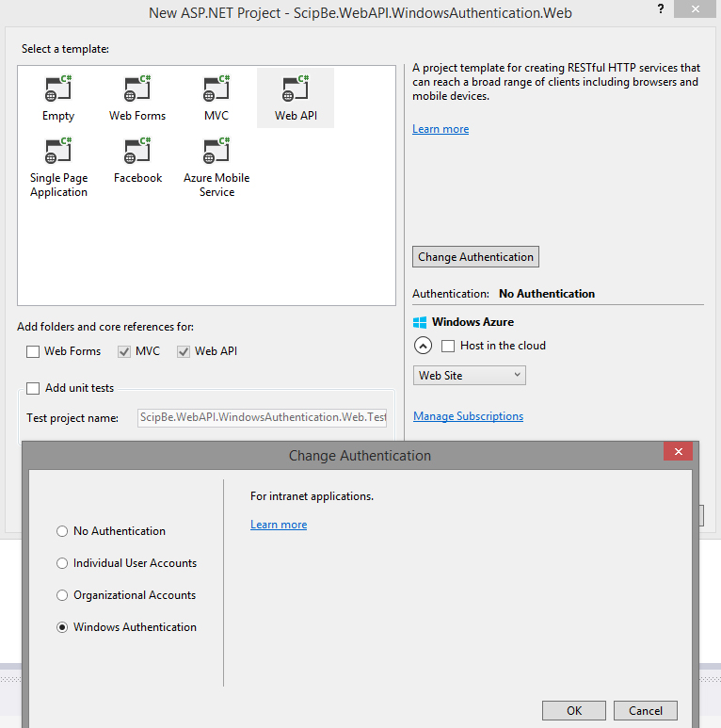Enable Add unit tests checkbox
The height and width of the screenshot is (728, 721).
(33, 388)
